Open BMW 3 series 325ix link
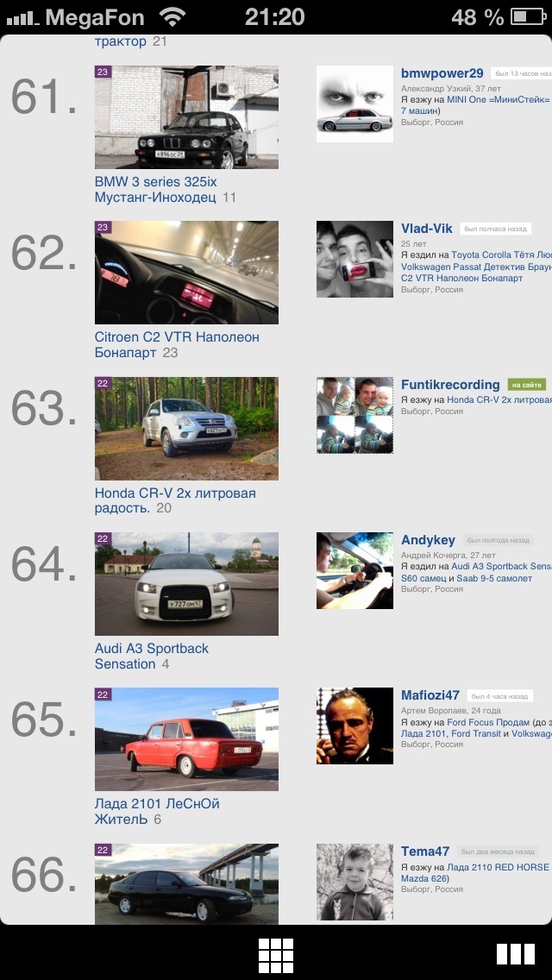This screenshot has width=552, height=980. 155,182
